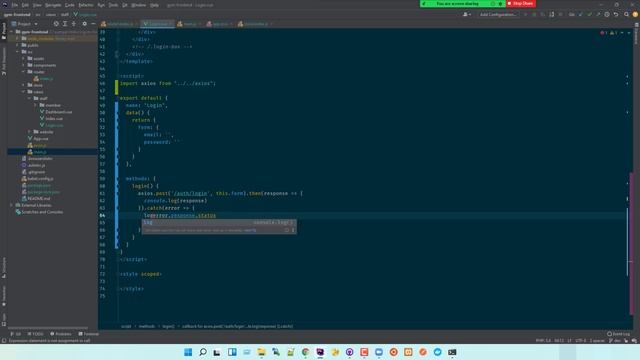Expand External Libraries node
Viewport: 640px width, 360px height.
11,205
